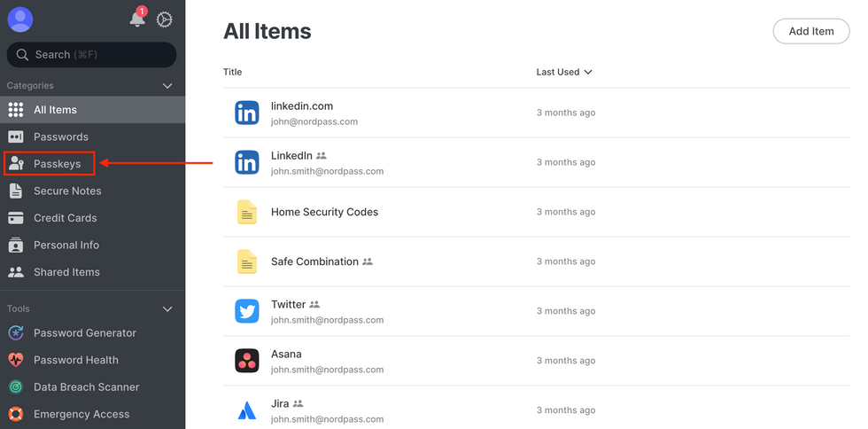Click the Asana item icon
This screenshot has width=868, height=429.
coord(247,361)
